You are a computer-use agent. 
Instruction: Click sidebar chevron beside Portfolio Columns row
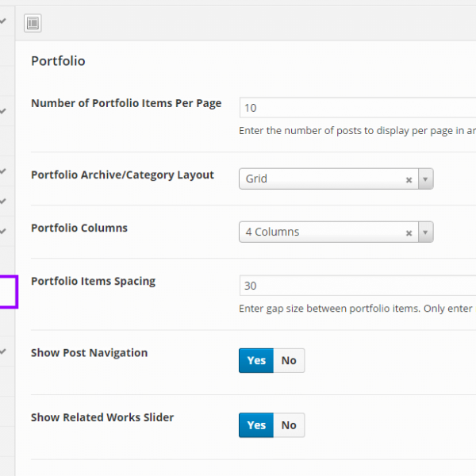click(x=4, y=231)
